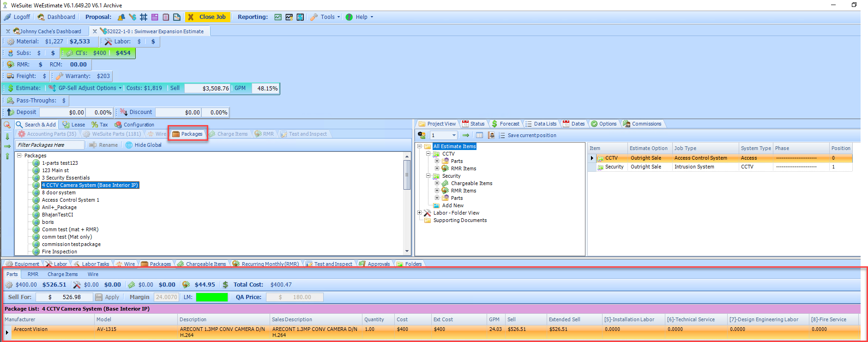Click the green arrow next to position dropdown
This screenshot has width=868, height=342.
(466, 135)
